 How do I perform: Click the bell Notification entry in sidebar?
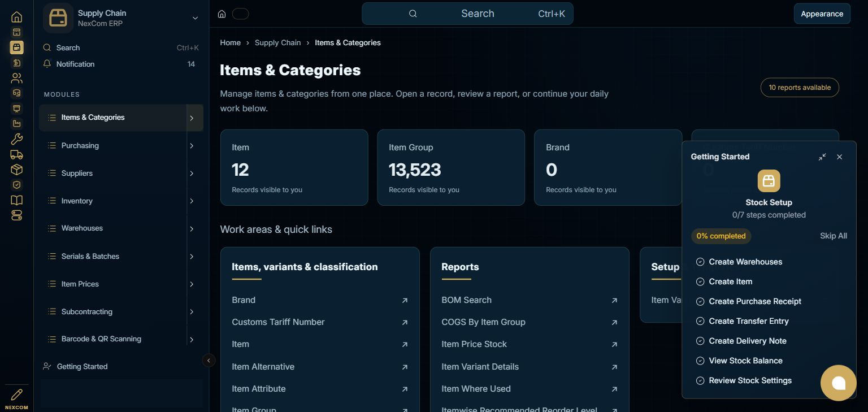[120, 64]
